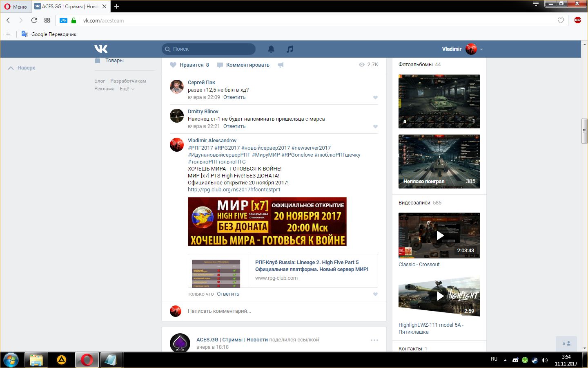Image resolution: width=588 pixels, height=368 pixels.
Task: Open the notifications bell
Action: (271, 49)
